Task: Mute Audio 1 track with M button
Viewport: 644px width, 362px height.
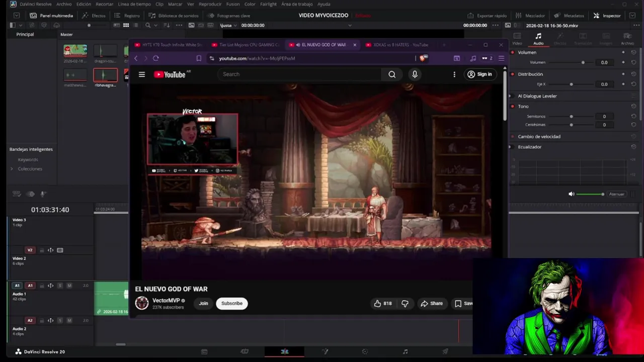Action: (69, 286)
